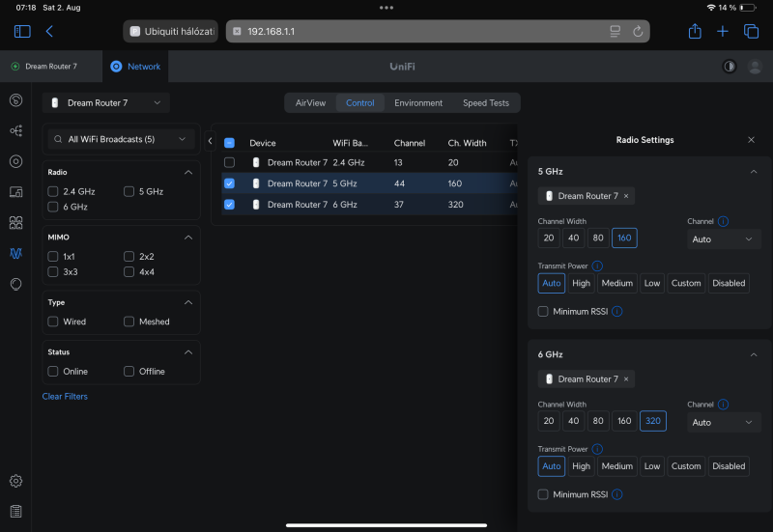Open the Ubiquiti hálózati browser tab

point(171,32)
